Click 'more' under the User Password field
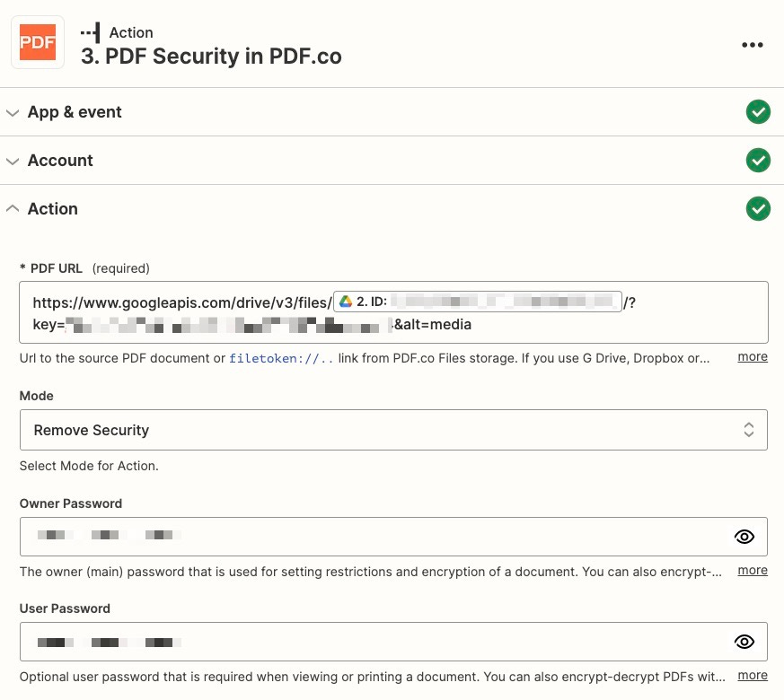The image size is (784, 700). 753,675
